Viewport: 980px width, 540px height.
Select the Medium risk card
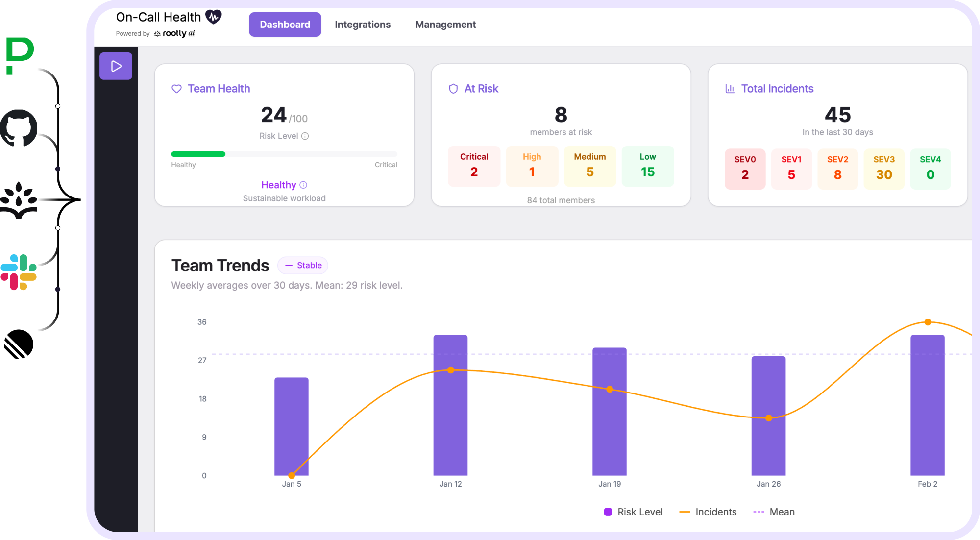(x=590, y=166)
